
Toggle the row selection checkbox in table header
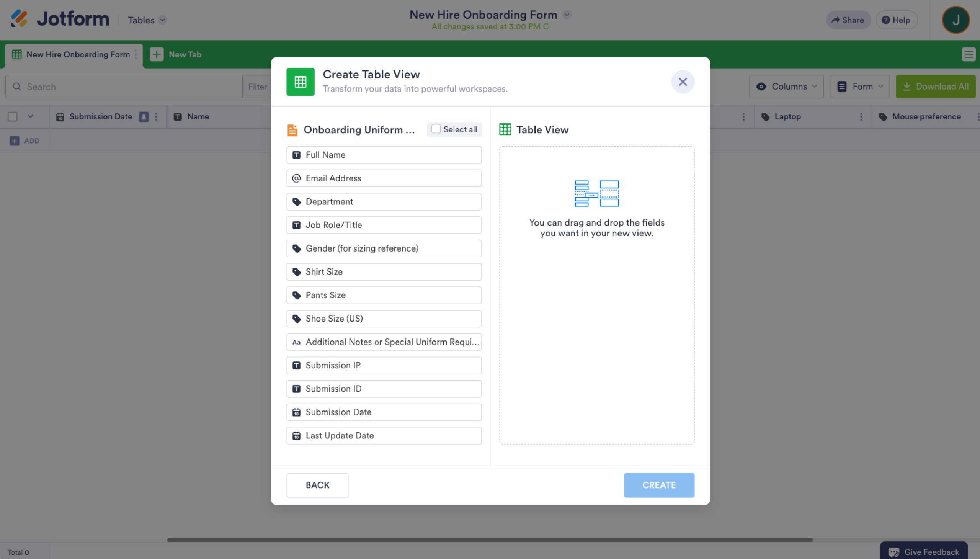tap(13, 116)
